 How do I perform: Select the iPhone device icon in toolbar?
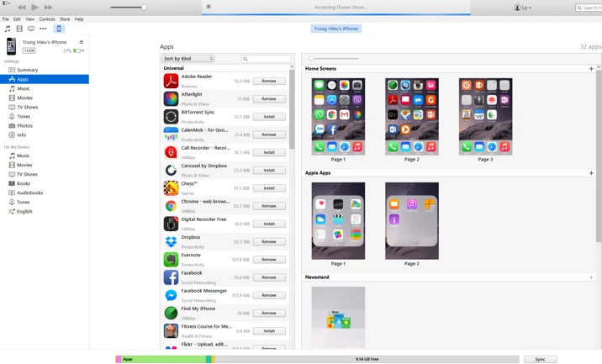[x=59, y=29]
